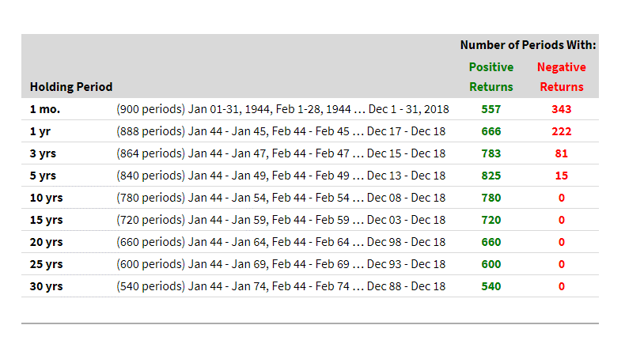
Task: Select the positive value 666
Action: click(491, 131)
